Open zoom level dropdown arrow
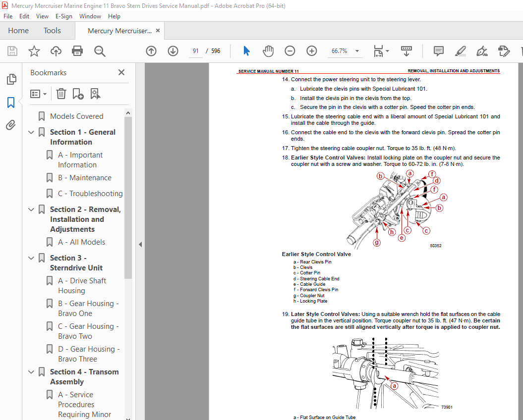 point(357,51)
